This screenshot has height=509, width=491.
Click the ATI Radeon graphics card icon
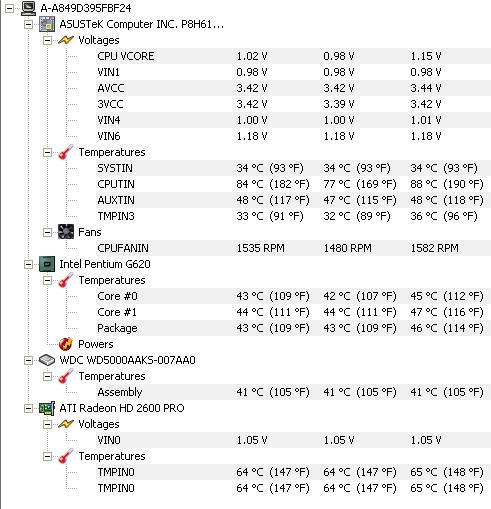(x=47, y=408)
